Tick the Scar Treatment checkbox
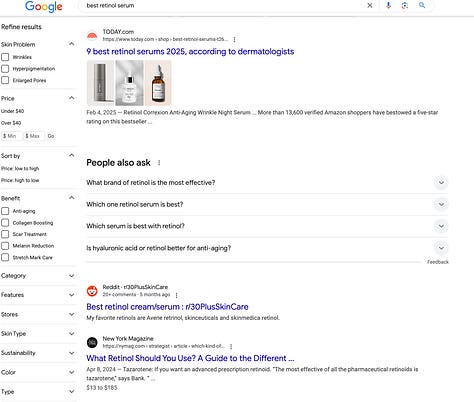Screen dimensions: 474x402 [x=5, y=234]
